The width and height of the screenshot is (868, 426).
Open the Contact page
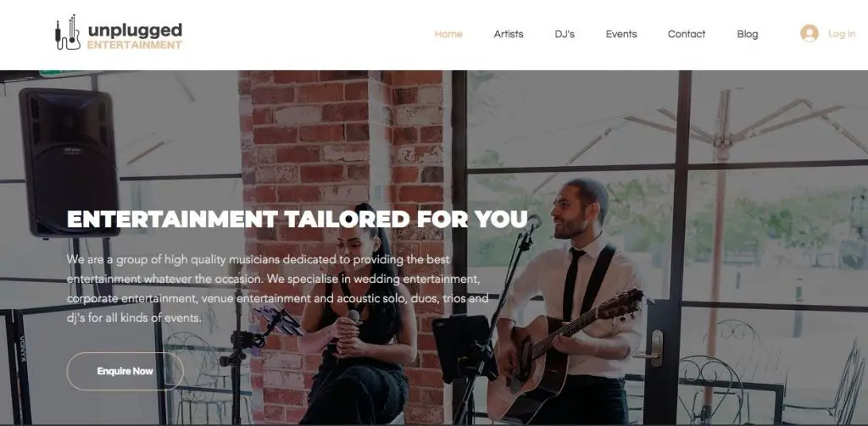point(687,35)
